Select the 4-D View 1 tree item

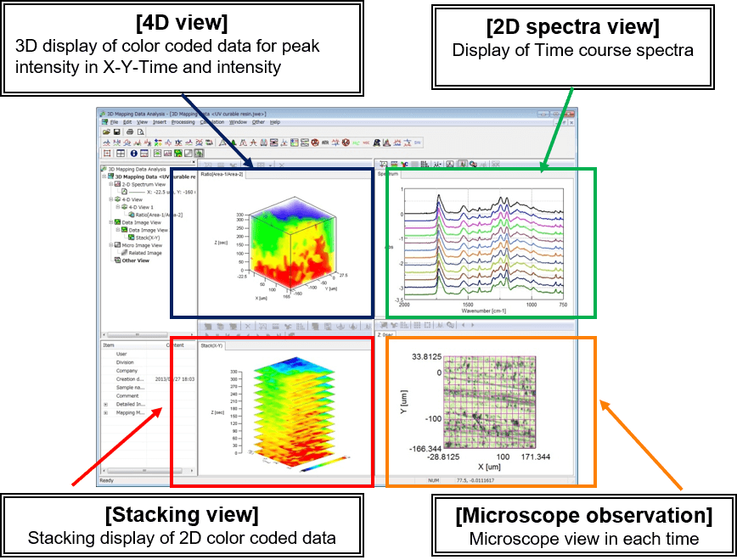[x=141, y=207]
